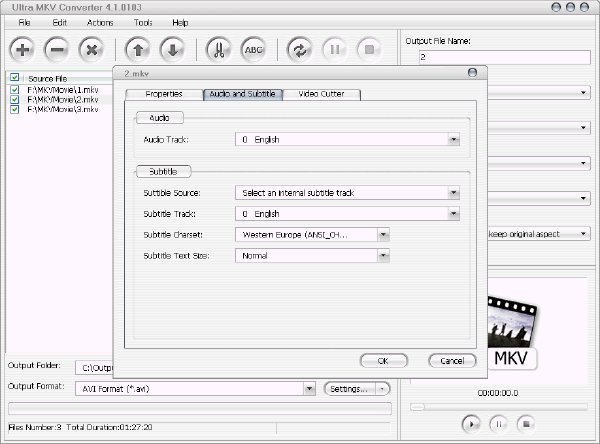The height and width of the screenshot is (444, 600).
Task: Click the MKV film thumbnail preview
Action: tap(512, 333)
